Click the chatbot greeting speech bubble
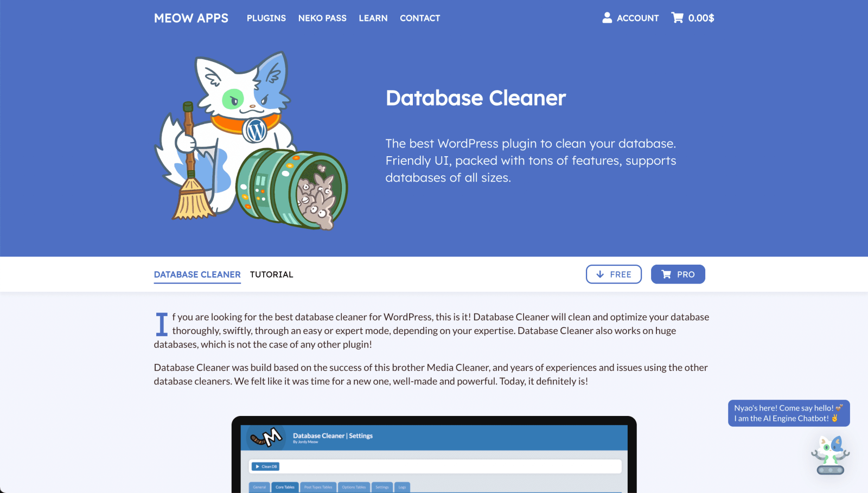The width and height of the screenshot is (868, 493). (x=788, y=413)
